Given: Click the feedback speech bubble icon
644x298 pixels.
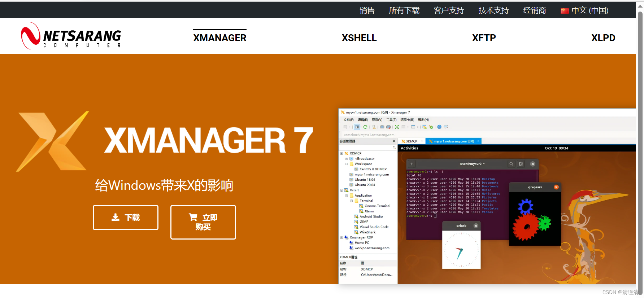Looking at the screenshot, I should (446, 127).
